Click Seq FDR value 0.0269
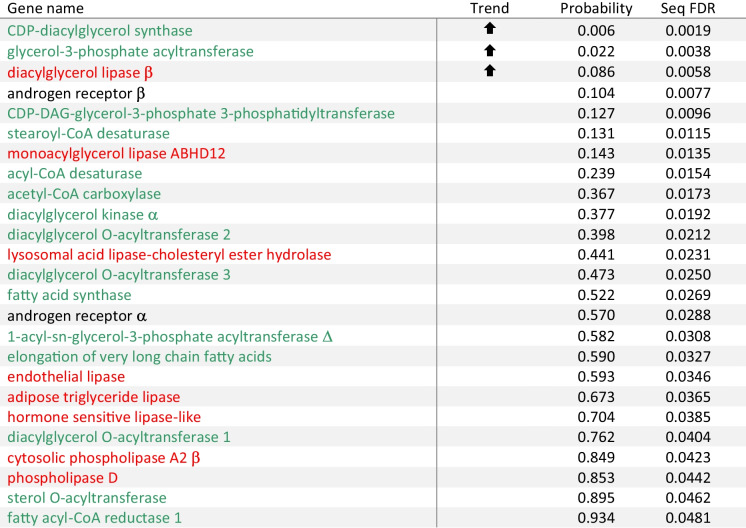 tap(688, 295)
